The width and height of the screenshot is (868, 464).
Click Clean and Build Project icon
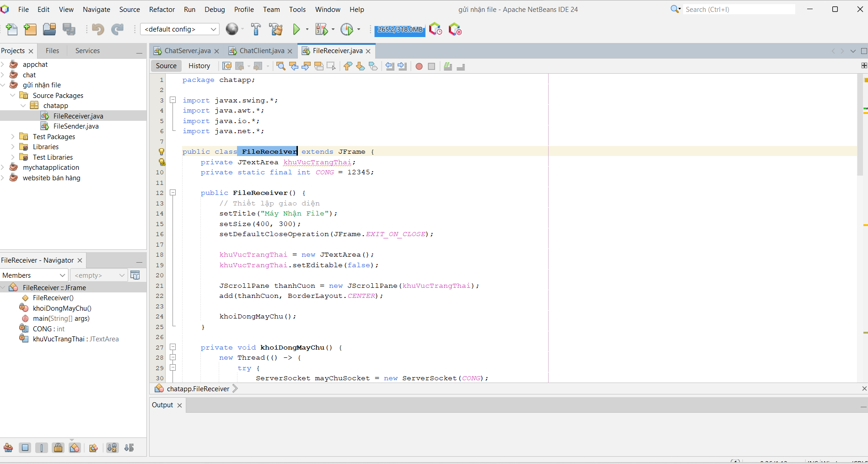[276, 30]
